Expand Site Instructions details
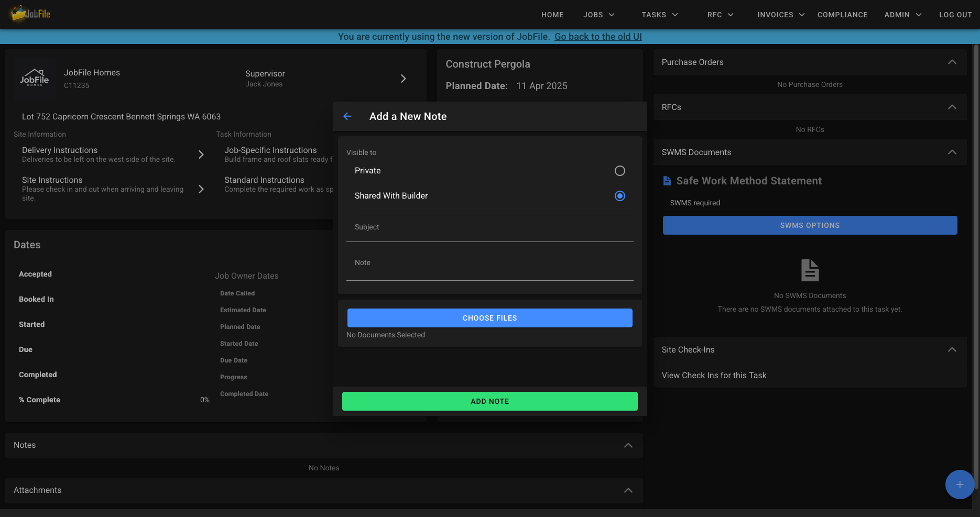 (x=201, y=189)
